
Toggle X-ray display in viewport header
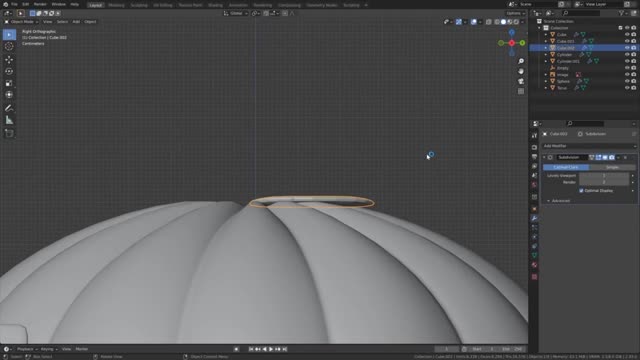[x=489, y=22]
